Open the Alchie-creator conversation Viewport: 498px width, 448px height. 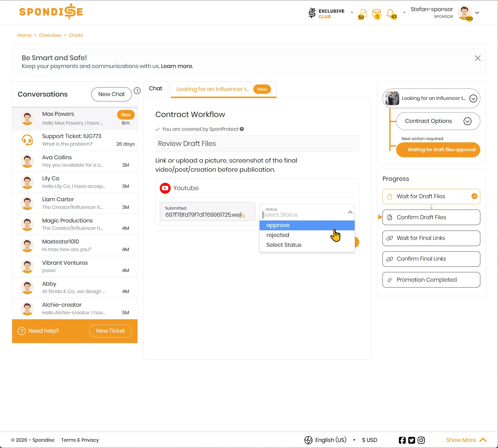click(x=75, y=309)
